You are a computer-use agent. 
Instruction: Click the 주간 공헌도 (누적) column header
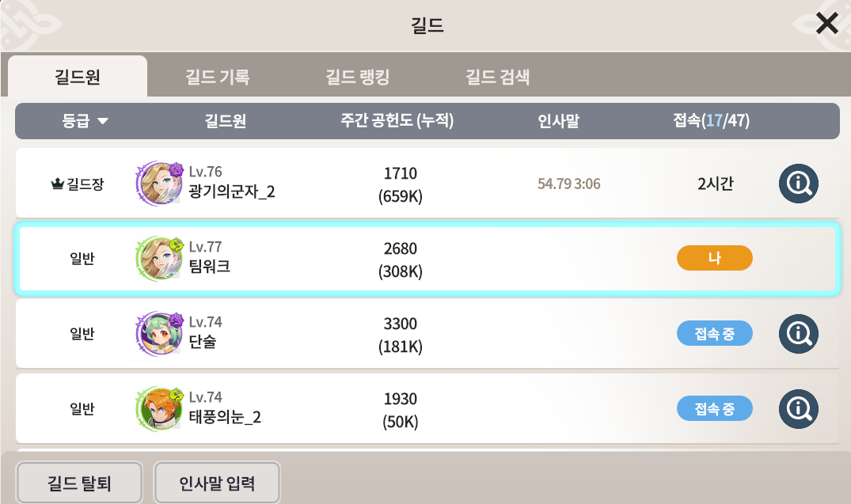coord(397,121)
